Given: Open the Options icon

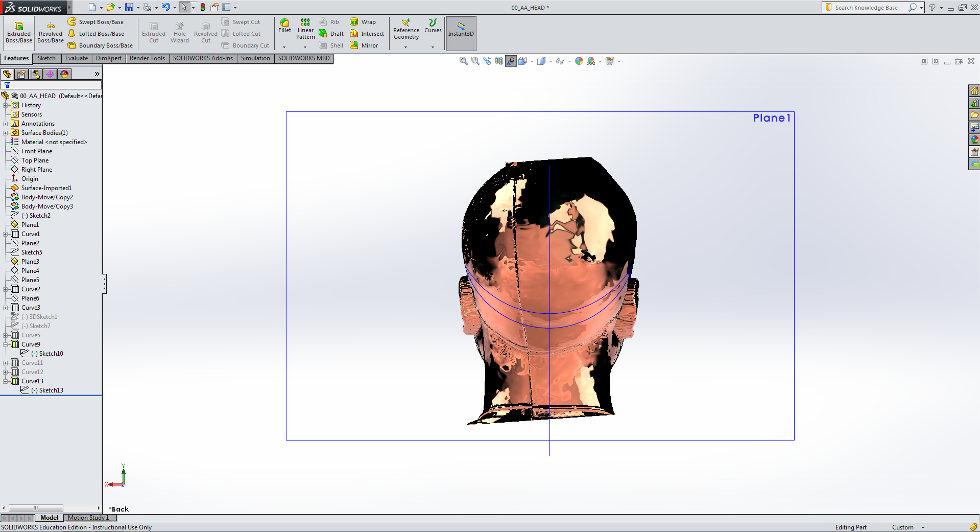Looking at the screenshot, I should 226,7.
